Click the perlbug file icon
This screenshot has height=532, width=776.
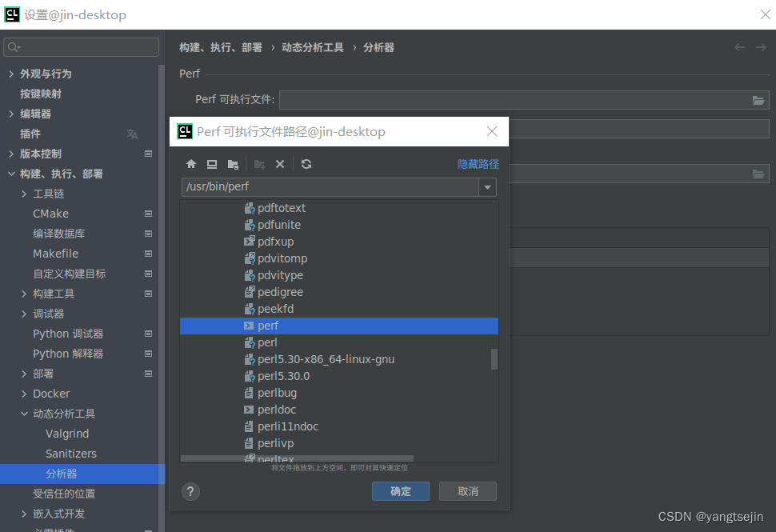[249, 394]
